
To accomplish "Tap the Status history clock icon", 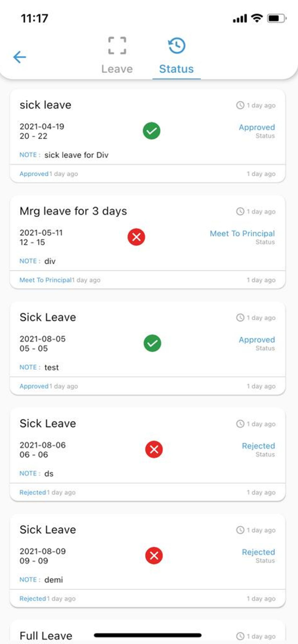I will tap(176, 46).
